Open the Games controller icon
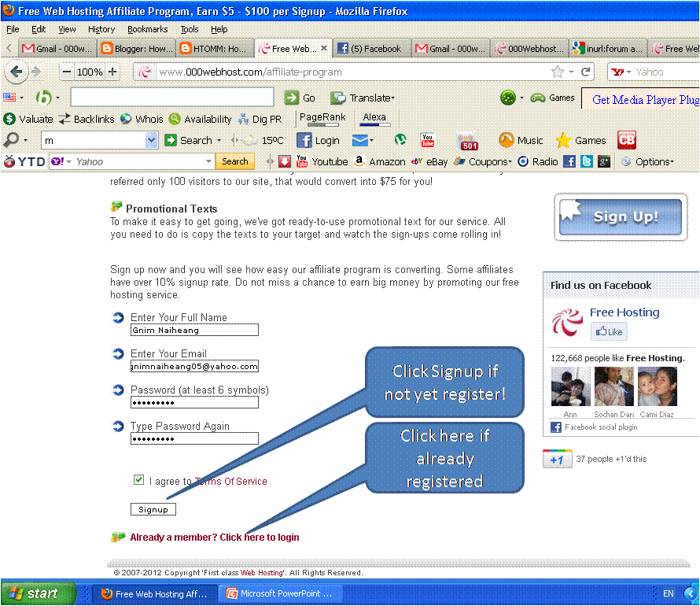Viewport: 700px width, 606px height. point(537,98)
